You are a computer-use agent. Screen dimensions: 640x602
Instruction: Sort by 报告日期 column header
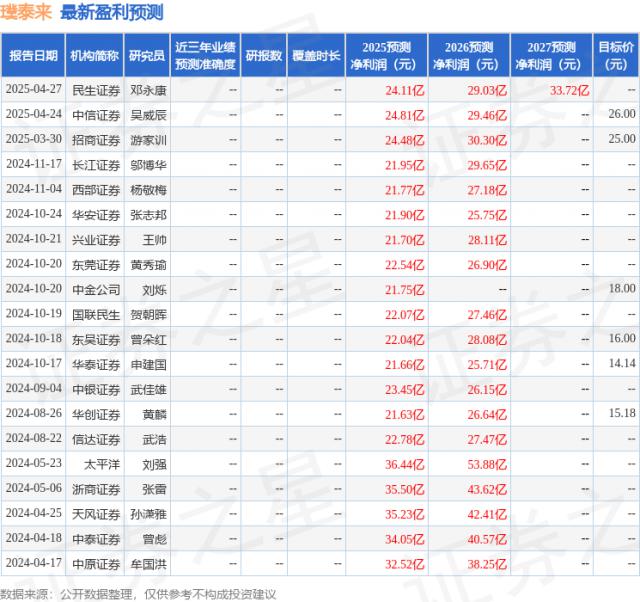[x=33, y=55]
